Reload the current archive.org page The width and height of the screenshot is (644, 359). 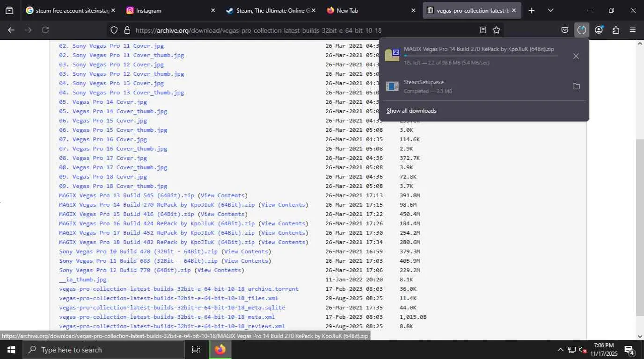(45, 30)
